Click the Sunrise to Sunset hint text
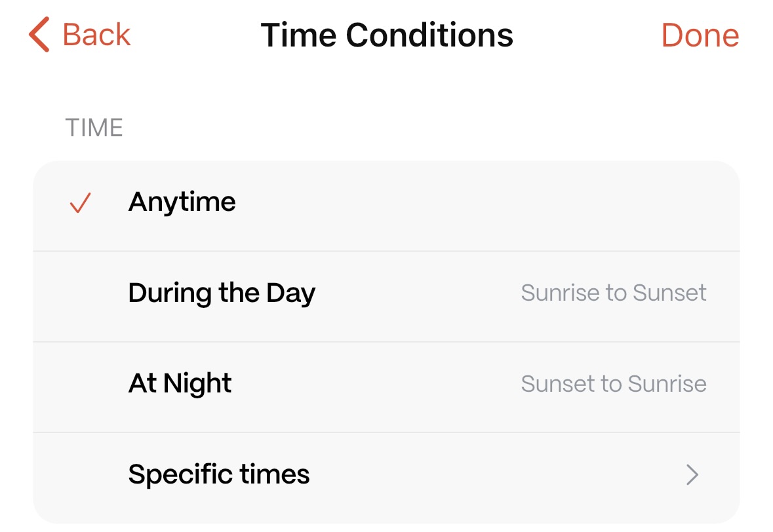The image size is (773, 532). click(614, 293)
